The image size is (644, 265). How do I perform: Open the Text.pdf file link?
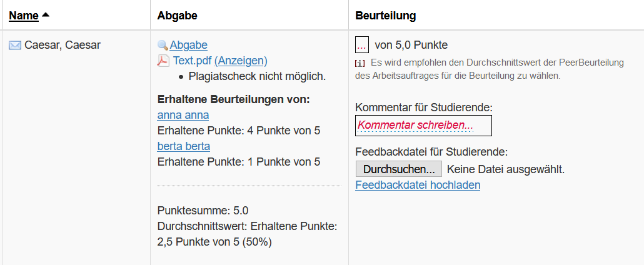[192, 61]
